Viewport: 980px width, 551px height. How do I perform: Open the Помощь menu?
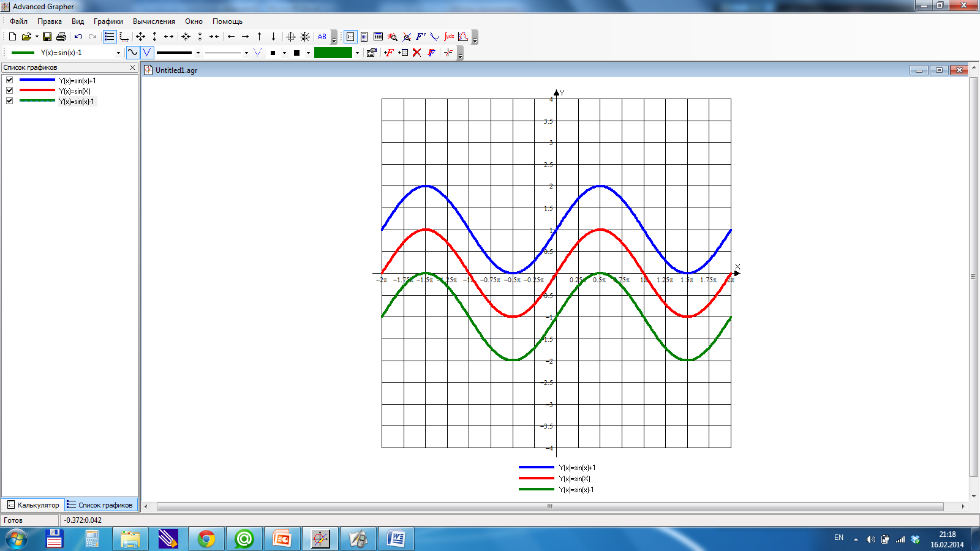pyautogui.click(x=227, y=21)
